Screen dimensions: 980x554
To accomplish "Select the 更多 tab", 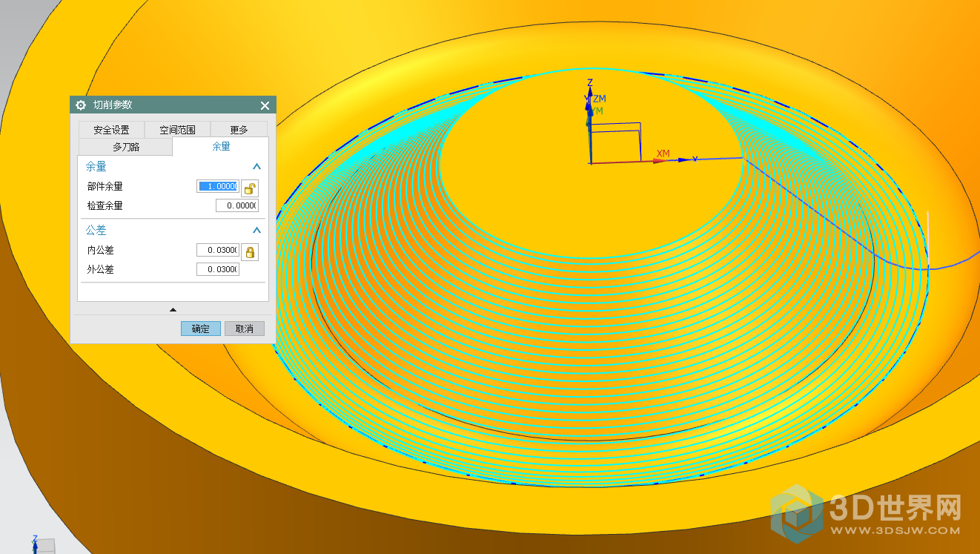I will [x=239, y=130].
